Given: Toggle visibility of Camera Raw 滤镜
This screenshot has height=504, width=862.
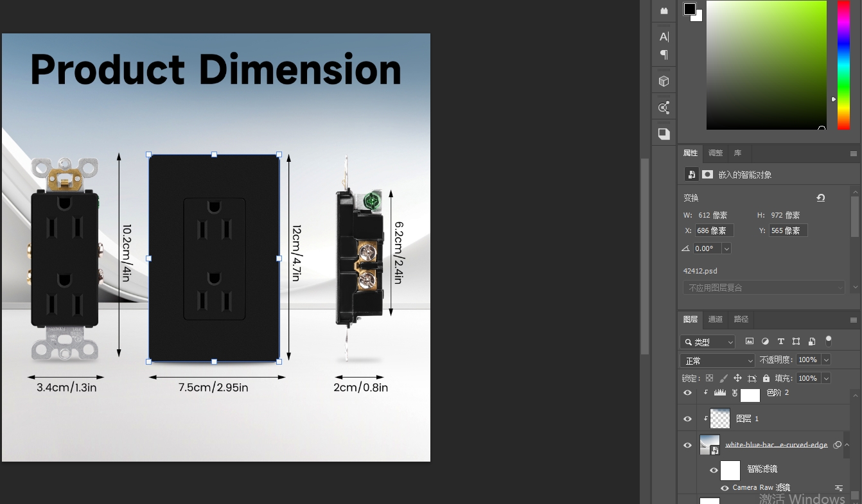Looking at the screenshot, I should pos(725,488).
